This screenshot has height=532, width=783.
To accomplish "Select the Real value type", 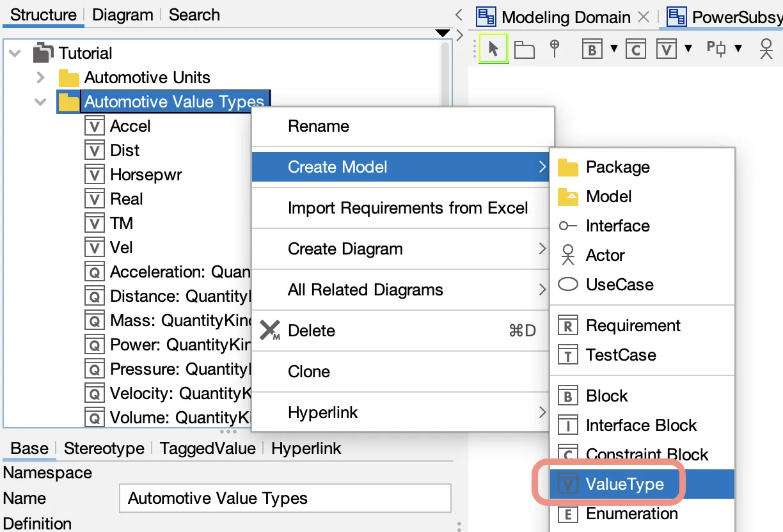I will tap(127, 199).
